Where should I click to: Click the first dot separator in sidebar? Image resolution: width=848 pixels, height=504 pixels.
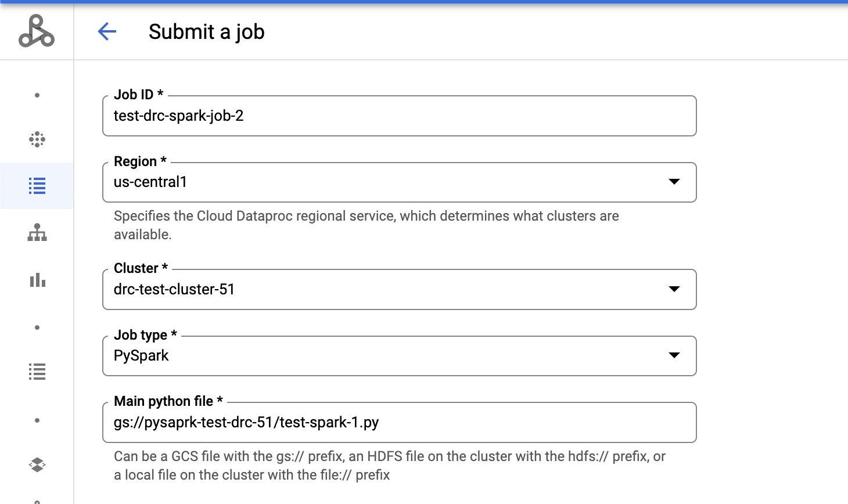pos(37,95)
